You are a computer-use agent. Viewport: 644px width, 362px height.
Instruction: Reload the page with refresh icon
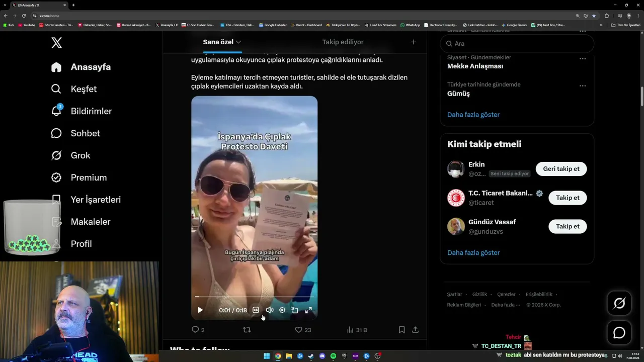coord(24,16)
